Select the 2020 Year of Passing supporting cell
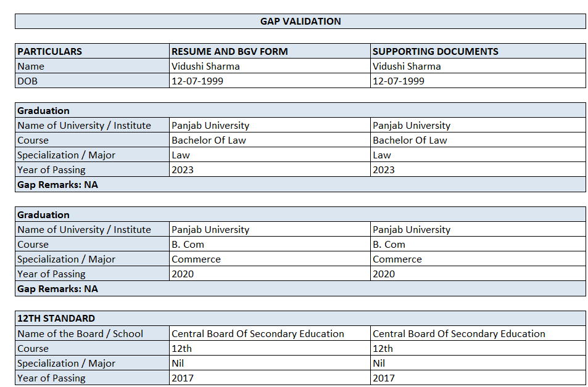This screenshot has width=588, height=387. pos(478,274)
